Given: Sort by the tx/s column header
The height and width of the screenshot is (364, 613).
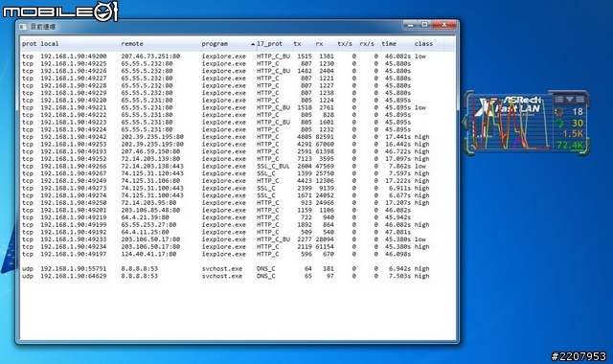Looking at the screenshot, I should 345,44.
